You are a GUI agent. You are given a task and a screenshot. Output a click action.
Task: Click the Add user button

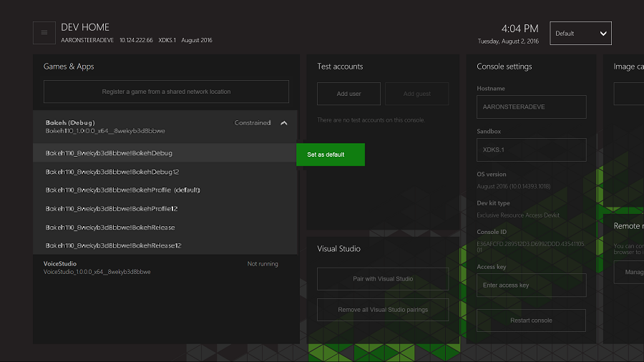[348, 94]
